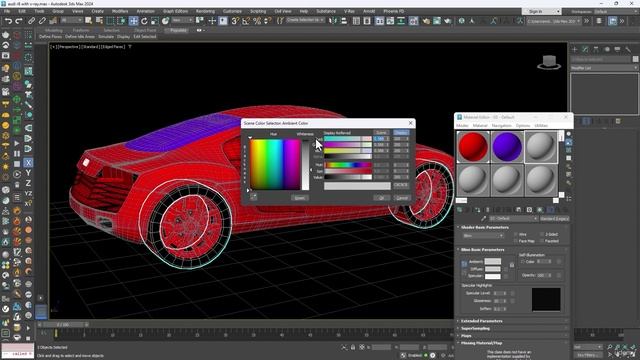640x360 pixels.
Task: Click the Z axis constraint icon
Action: pos(28,183)
